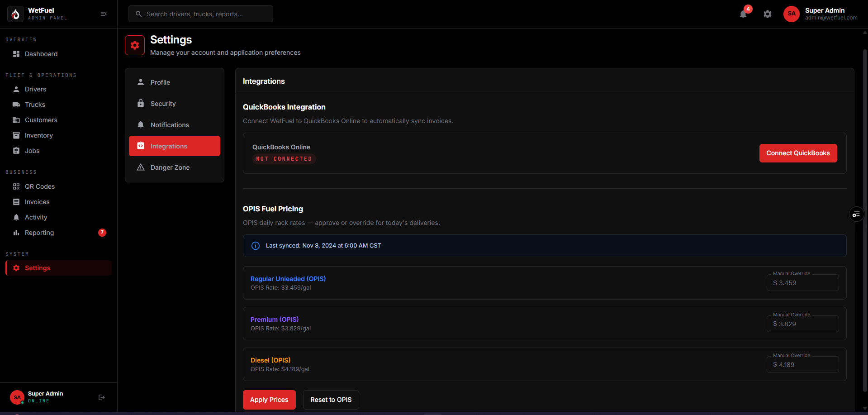Click the Reporting bar chart icon
The height and width of the screenshot is (415, 868).
click(x=16, y=233)
